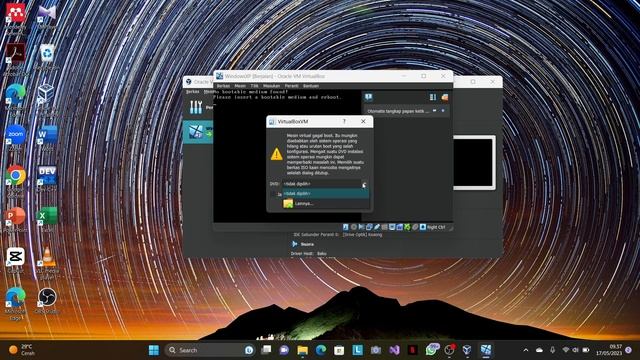Click the orange icon at VM notification panel top-right
The width and height of the screenshot is (640, 360).
coord(445,97)
